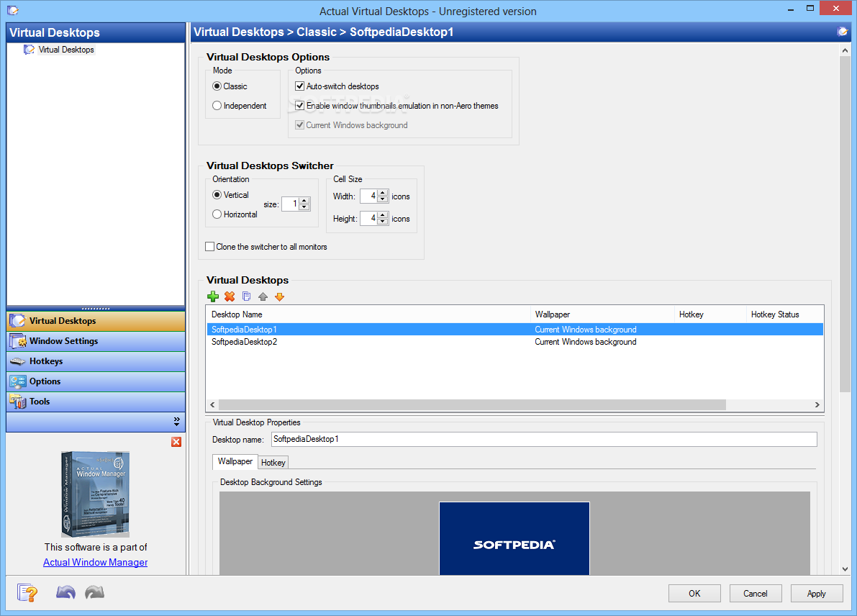Click the Virtual Desktops tree item icon

[29, 50]
